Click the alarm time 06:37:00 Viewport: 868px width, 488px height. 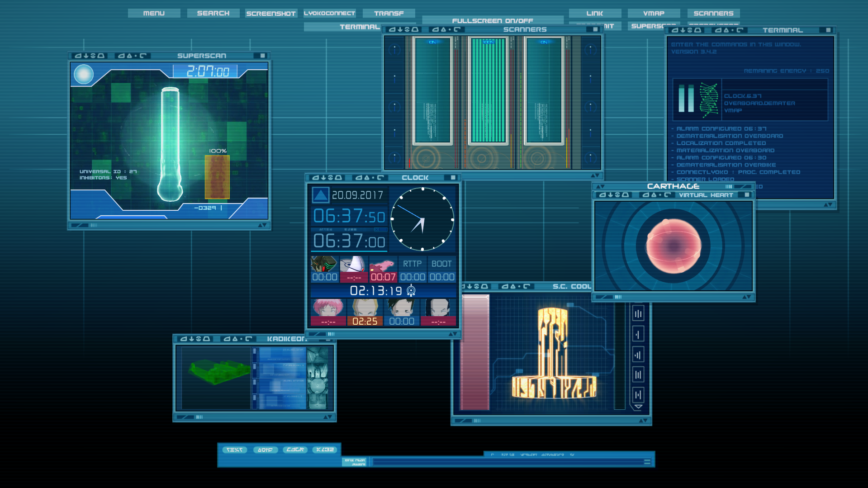coord(349,241)
